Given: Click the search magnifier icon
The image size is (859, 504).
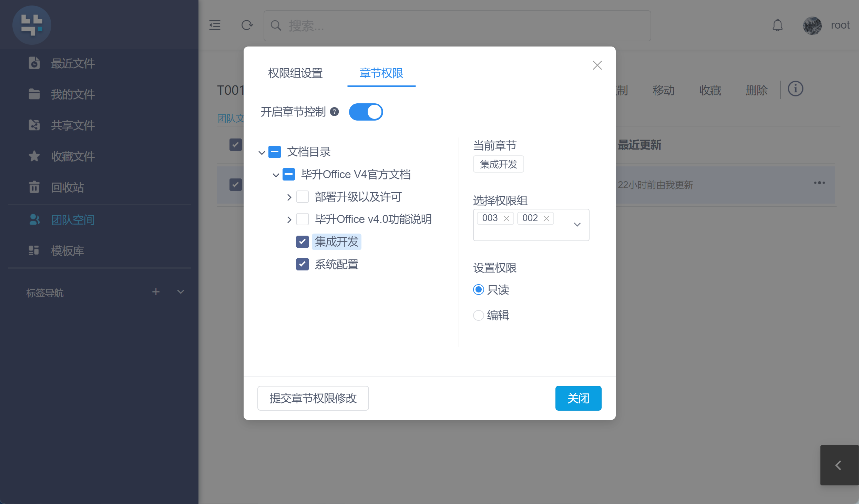Looking at the screenshot, I should 276,25.
